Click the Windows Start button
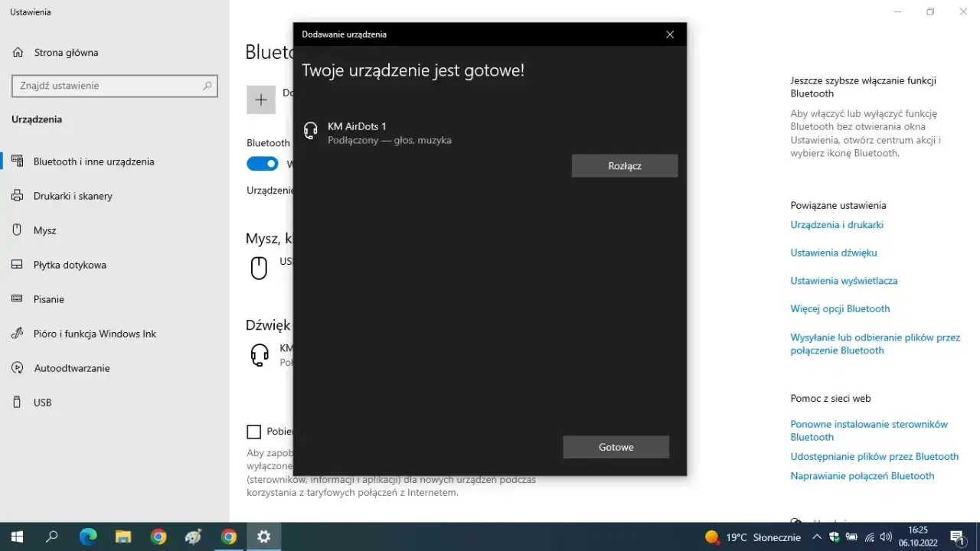Image resolution: width=980 pixels, height=551 pixels. [x=17, y=536]
